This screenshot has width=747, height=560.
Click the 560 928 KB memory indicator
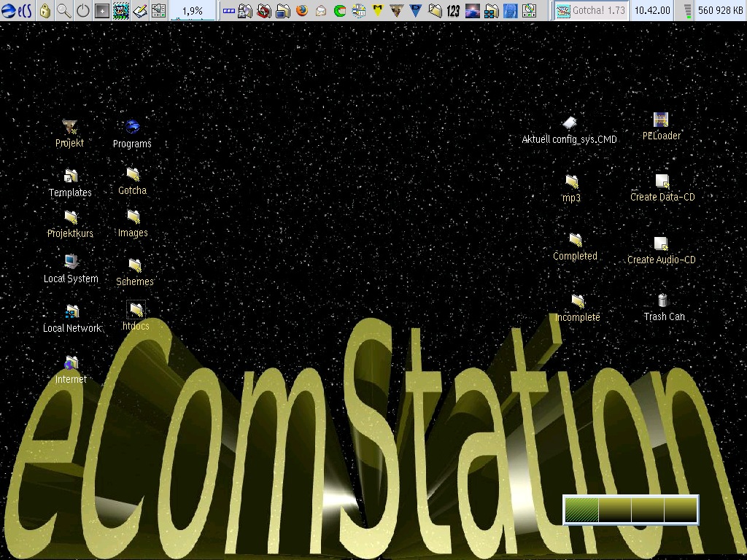point(719,11)
